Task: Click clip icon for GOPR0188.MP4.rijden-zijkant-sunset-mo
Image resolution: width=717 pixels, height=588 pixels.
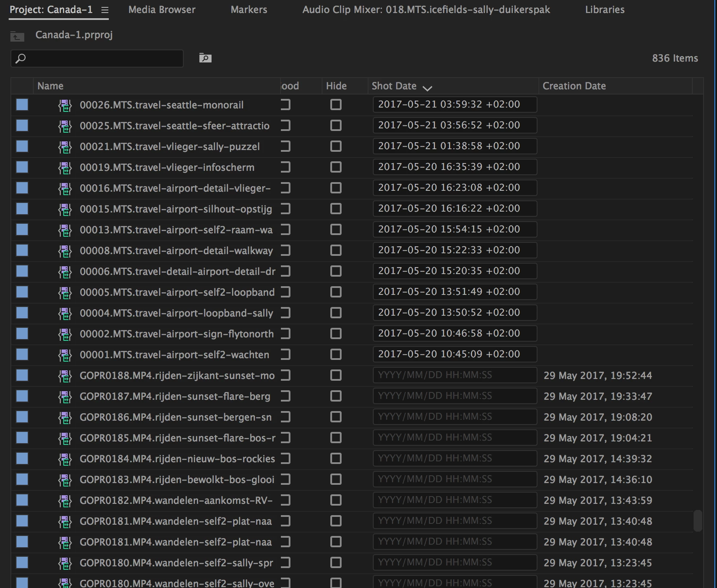Action: [x=65, y=376]
